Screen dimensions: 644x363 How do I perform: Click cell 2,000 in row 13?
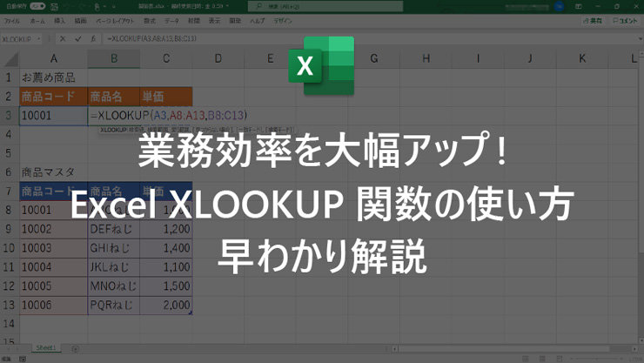coord(166,305)
